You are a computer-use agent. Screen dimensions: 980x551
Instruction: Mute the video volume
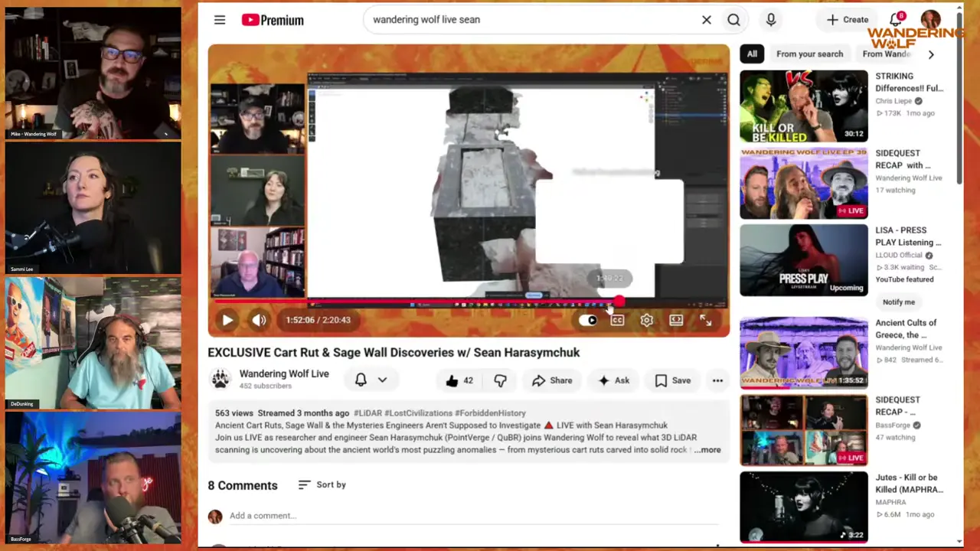click(259, 320)
